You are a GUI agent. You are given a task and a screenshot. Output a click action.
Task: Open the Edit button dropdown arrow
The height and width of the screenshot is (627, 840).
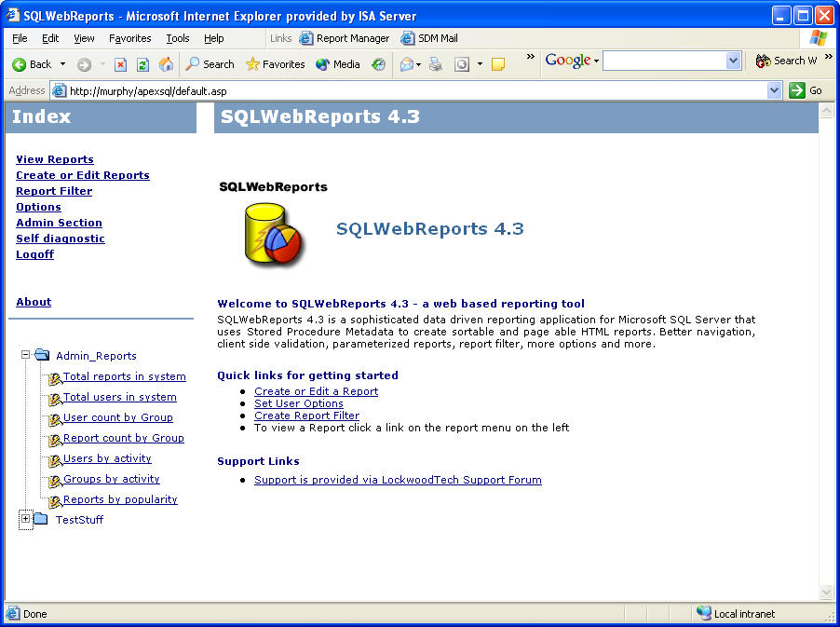click(480, 65)
